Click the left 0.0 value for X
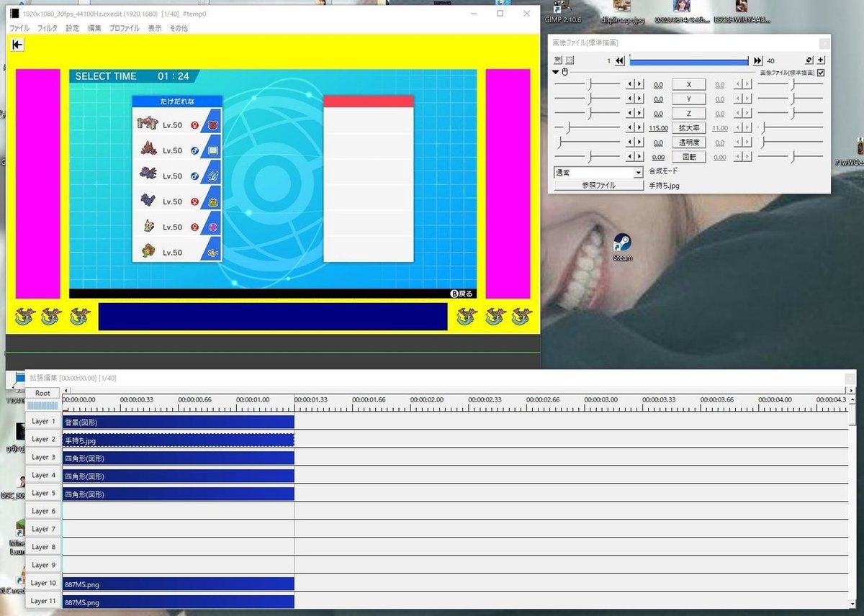The width and height of the screenshot is (864, 616). [x=658, y=85]
